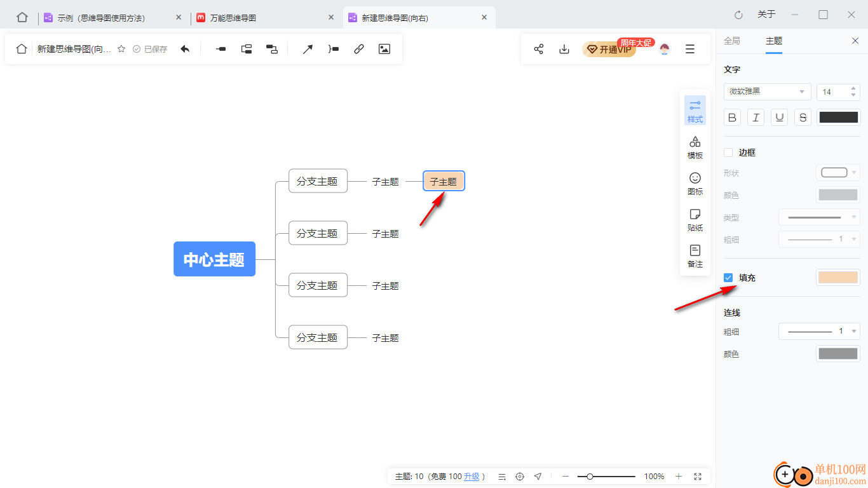Open the border 粗细 thickness dropdown
The height and width of the screenshot is (488, 868).
tap(819, 240)
